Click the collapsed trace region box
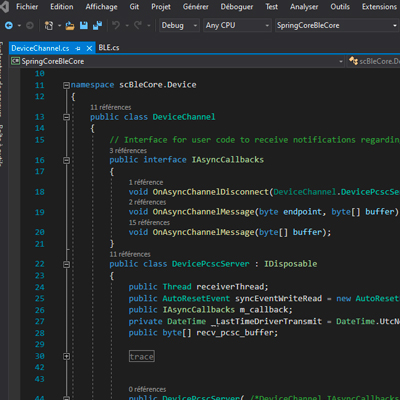This screenshot has width=400, height=400. (142, 356)
